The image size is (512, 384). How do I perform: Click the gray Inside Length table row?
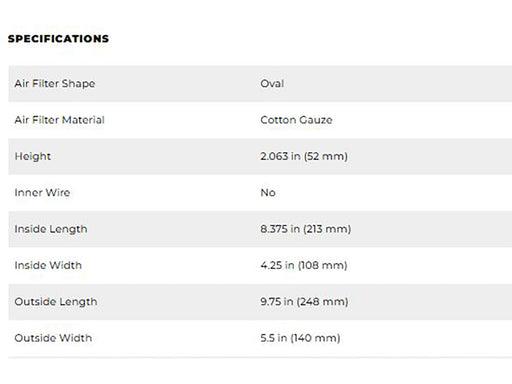260,229
